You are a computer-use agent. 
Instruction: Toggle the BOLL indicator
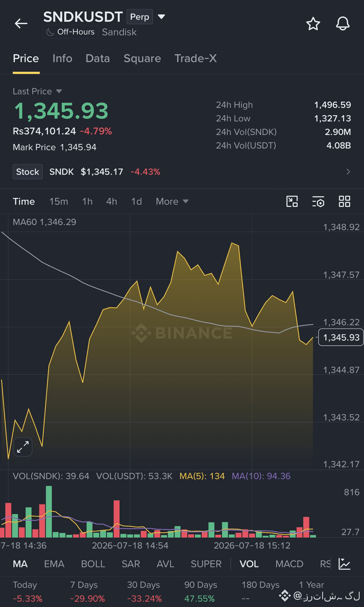pos(93,564)
